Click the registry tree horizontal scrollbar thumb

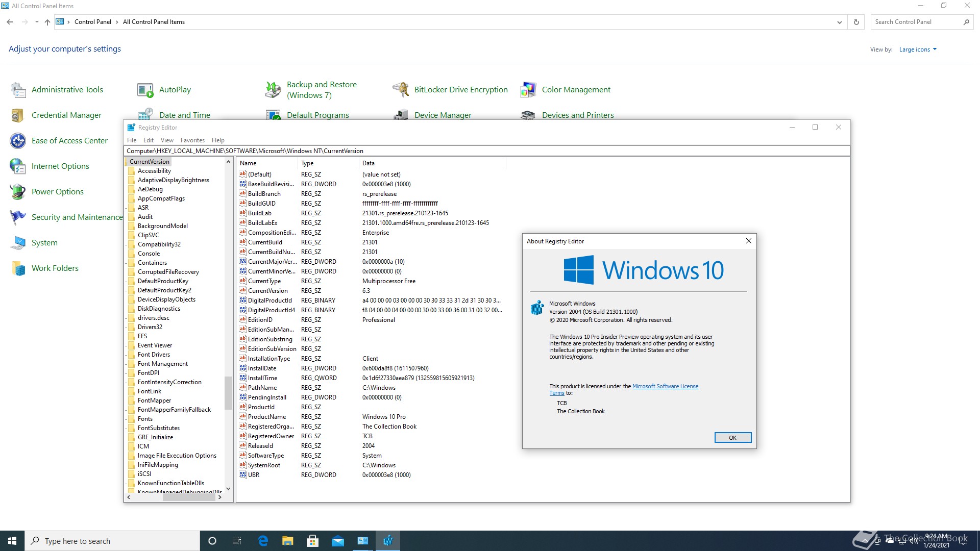pos(189,497)
